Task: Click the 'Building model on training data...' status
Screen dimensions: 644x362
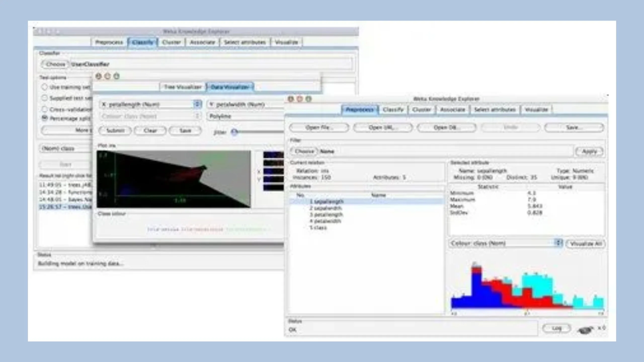Action: 80,264
